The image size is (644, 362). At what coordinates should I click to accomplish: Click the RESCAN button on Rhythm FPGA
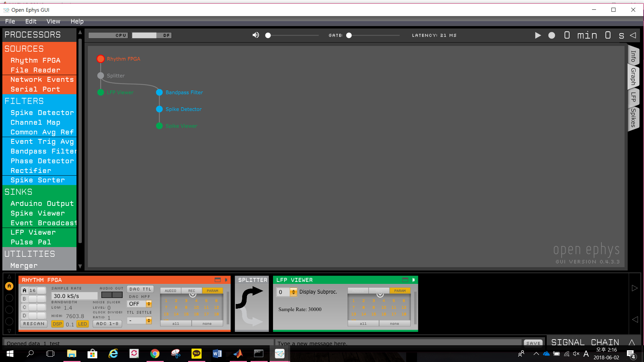click(x=34, y=324)
